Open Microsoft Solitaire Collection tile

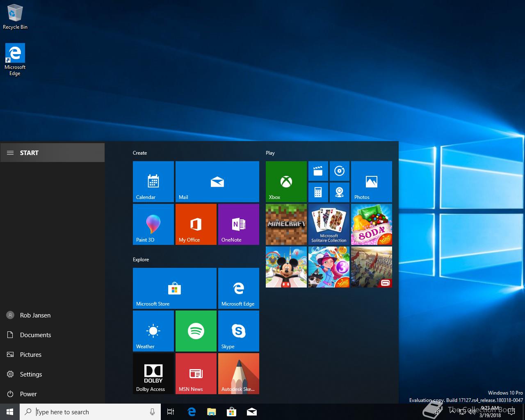coord(329,224)
